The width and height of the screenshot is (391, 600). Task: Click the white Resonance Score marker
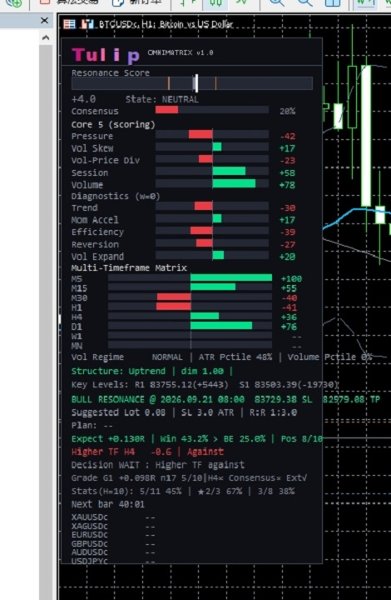coord(196,83)
